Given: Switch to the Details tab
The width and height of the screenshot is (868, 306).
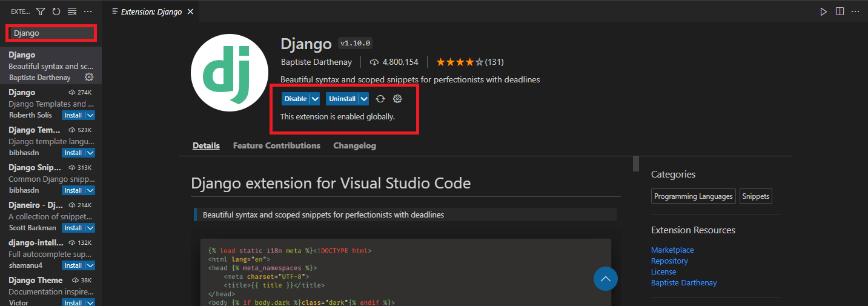Looking at the screenshot, I should click(206, 145).
